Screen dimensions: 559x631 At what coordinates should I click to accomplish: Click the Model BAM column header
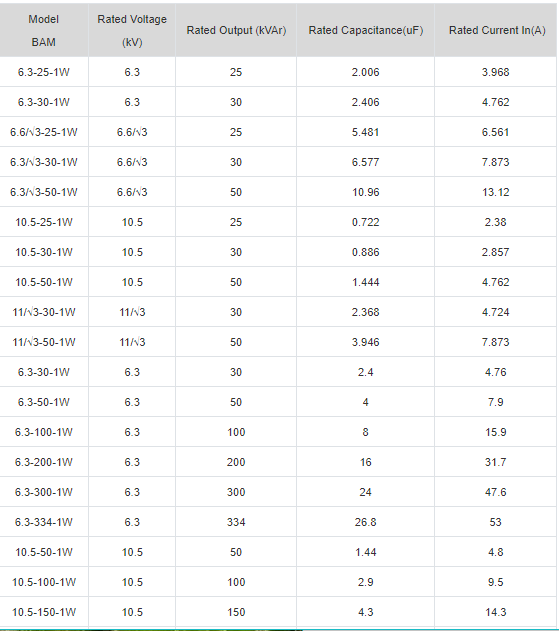click(x=43, y=31)
